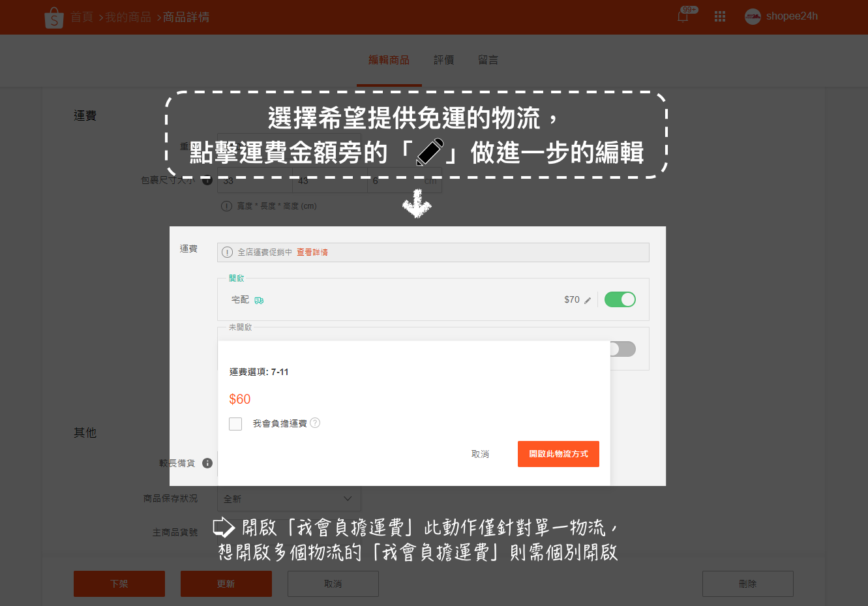Click the pencil icon beside $70 shipping fee

point(588,301)
